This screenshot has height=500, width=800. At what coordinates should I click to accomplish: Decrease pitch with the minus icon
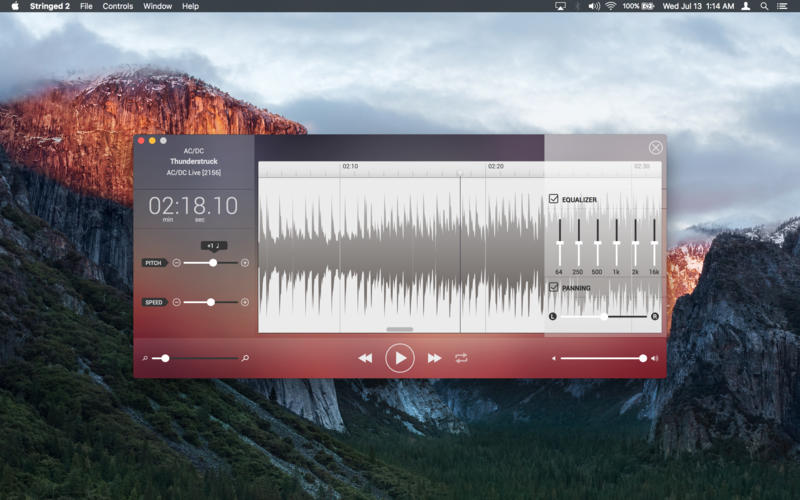pos(177,263)
